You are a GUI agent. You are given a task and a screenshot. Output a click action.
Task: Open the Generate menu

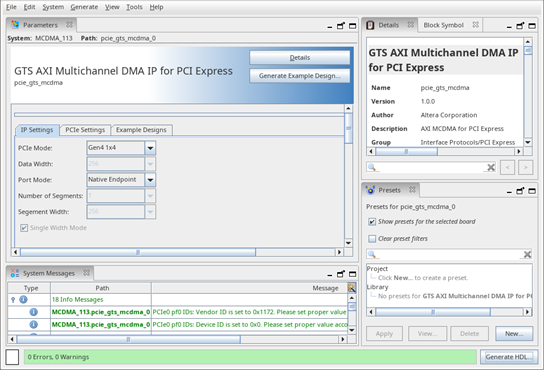coord(84,7)
